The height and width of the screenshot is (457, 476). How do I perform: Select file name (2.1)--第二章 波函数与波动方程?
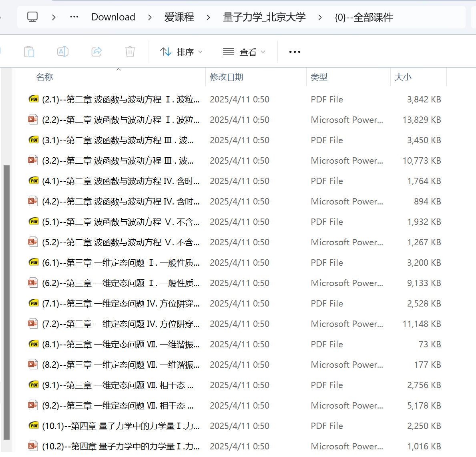(x=121, y=100)
